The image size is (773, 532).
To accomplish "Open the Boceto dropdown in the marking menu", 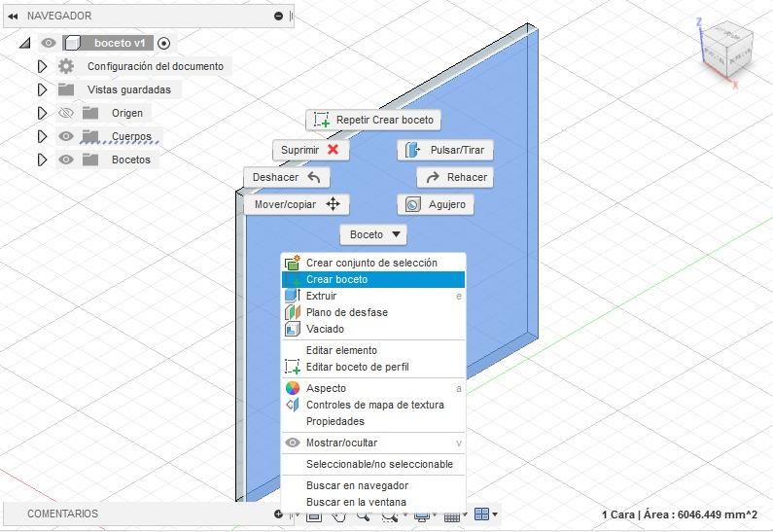I will tap(373, 234).
